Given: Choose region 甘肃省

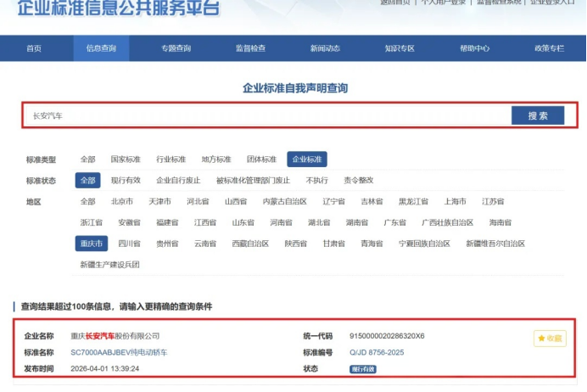Looking at the screenshot, I should (333, 244).
